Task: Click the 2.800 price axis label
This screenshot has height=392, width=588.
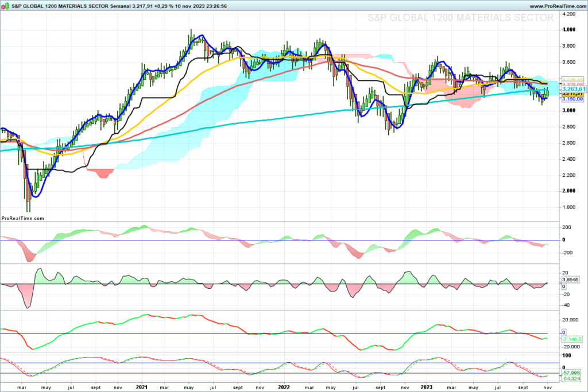Action: pyautogui.click(x=569, y=127)
